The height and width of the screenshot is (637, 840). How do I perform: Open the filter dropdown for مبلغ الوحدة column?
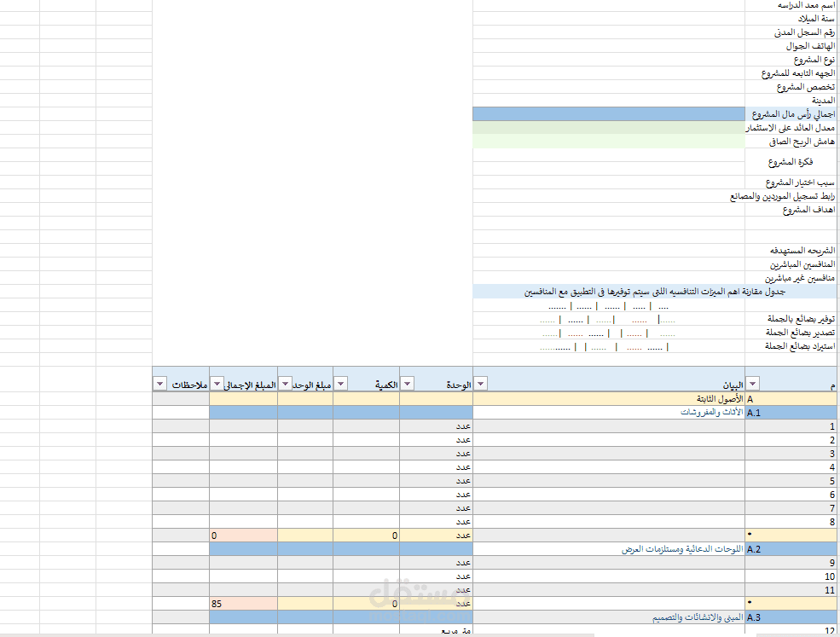tap(285, 384)
